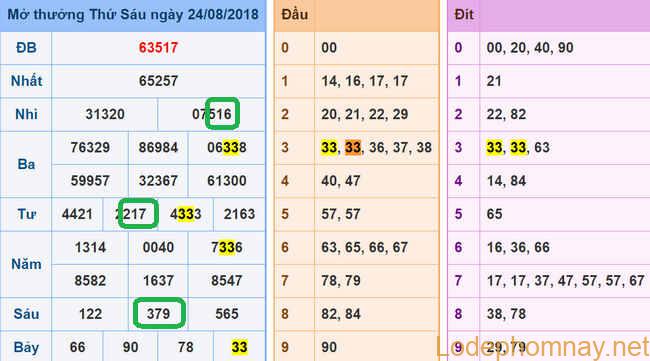This screenshot has height=361, width=650.
Task: Click the 'Đít' column header
Action: pos(464,15)
